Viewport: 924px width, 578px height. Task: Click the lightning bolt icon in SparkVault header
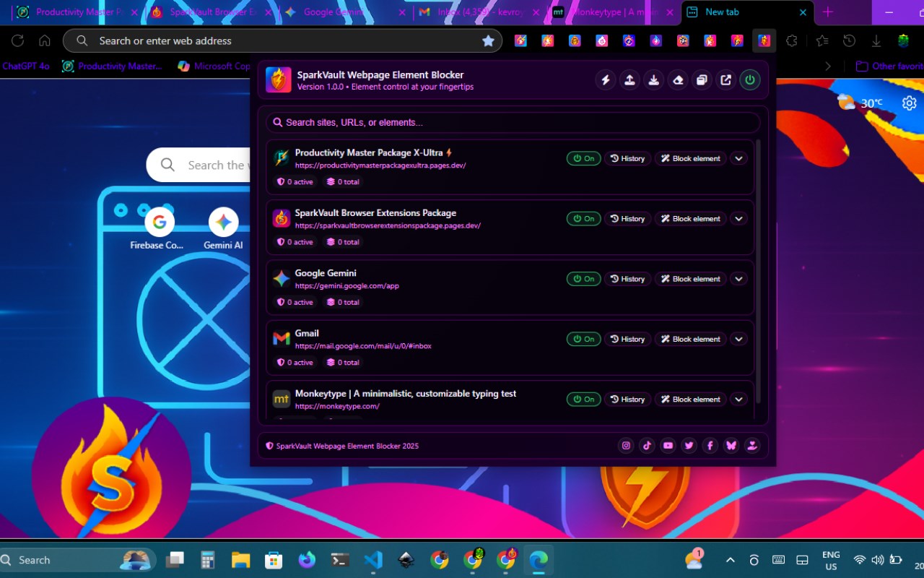tap(606, 80)
